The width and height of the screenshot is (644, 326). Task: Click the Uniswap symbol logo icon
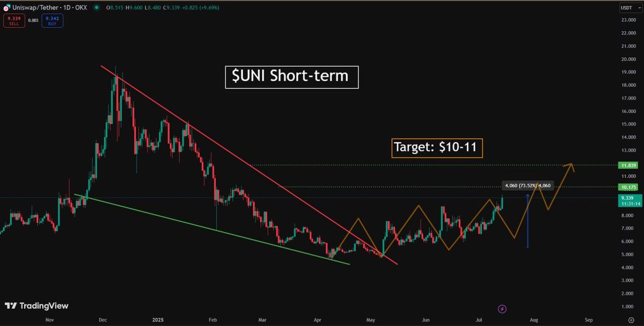coord(7,8)
